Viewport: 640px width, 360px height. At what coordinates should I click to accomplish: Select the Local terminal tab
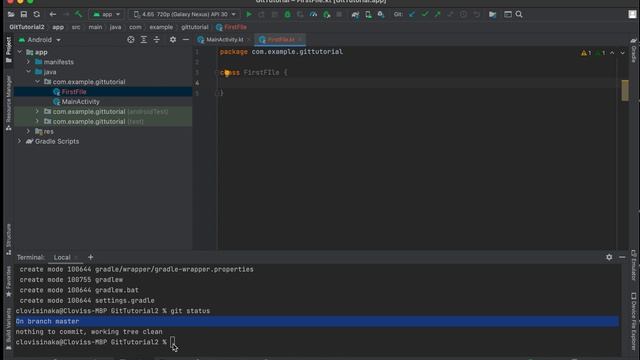pos(62,257)
